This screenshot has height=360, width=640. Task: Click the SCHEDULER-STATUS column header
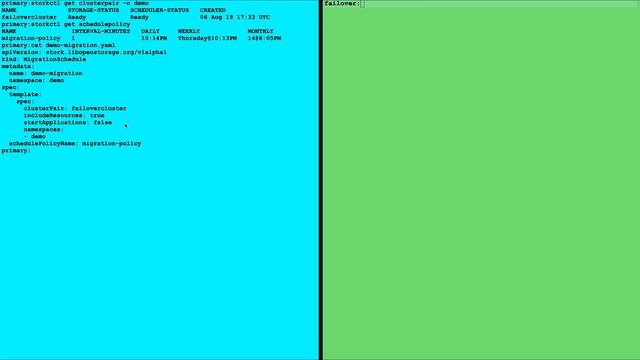(x=160, y=10)
